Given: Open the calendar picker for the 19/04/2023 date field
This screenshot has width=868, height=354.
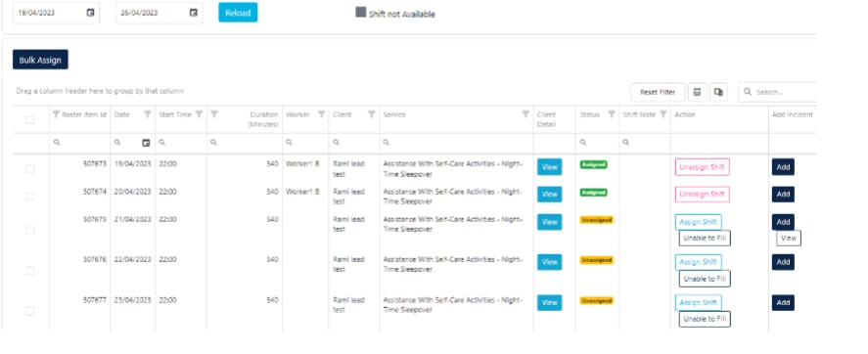Looking at the screenshot, I should pos(90,13).
